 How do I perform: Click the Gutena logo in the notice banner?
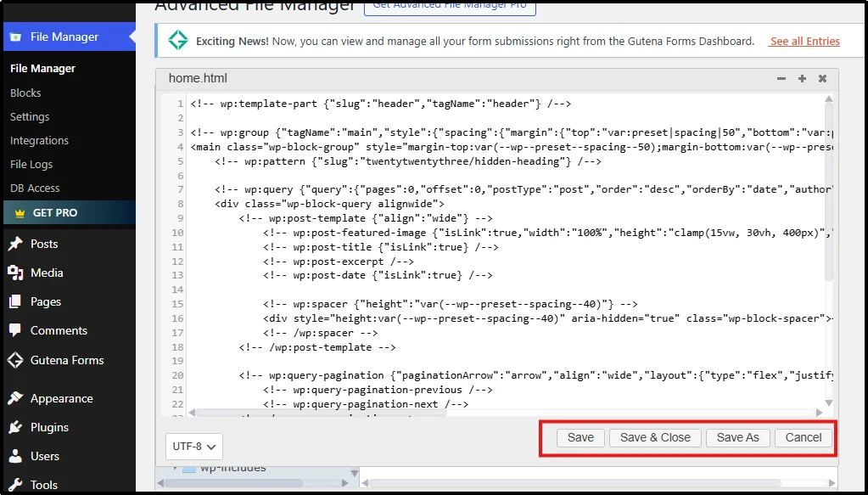178,41
